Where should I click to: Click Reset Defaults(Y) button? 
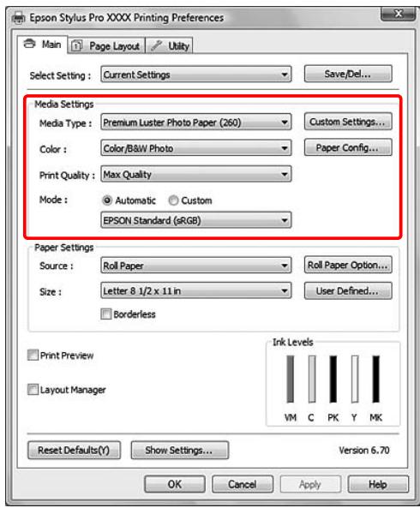75,450
